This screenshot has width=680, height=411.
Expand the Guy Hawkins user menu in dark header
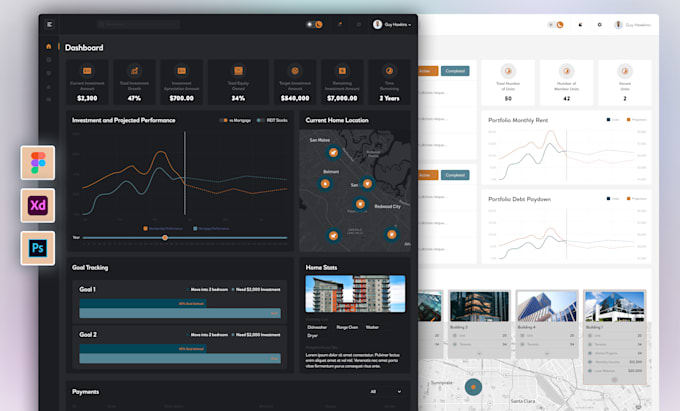[409, 25]
